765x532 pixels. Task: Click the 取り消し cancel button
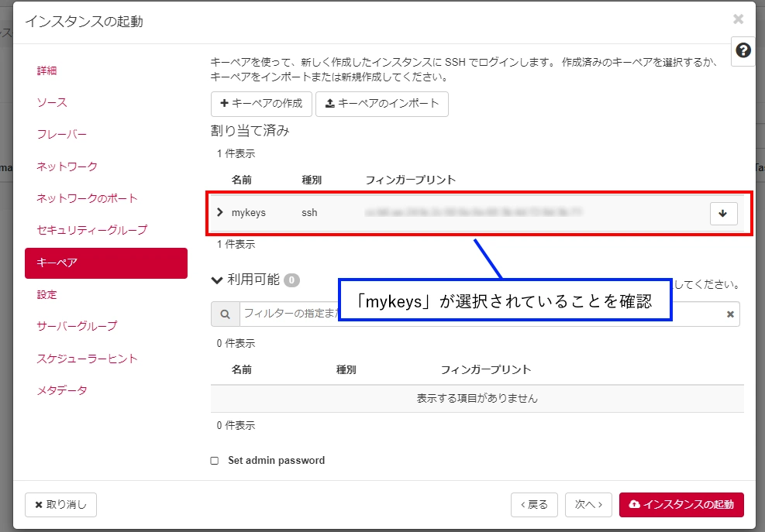pyautogui.click(x=60, y=505)
